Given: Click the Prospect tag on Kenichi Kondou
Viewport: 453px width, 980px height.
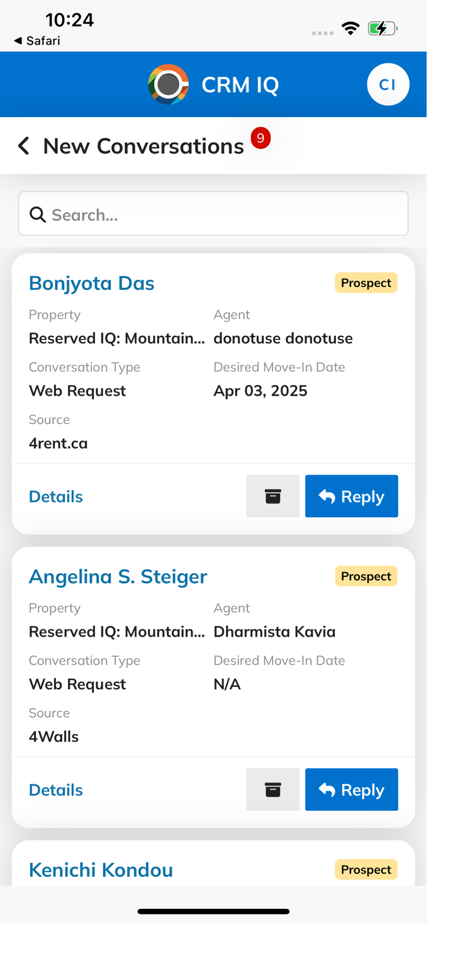Looking at the screenshot, I should coord(366,870).
